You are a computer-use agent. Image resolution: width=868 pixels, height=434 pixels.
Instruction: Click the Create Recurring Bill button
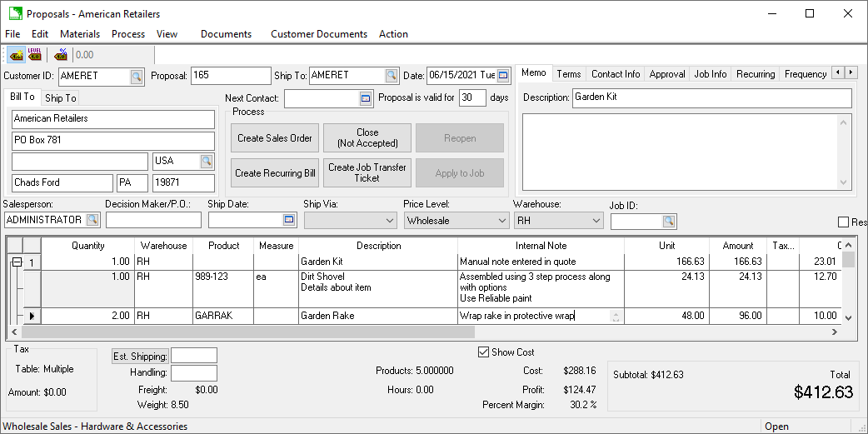pos(274,173)
